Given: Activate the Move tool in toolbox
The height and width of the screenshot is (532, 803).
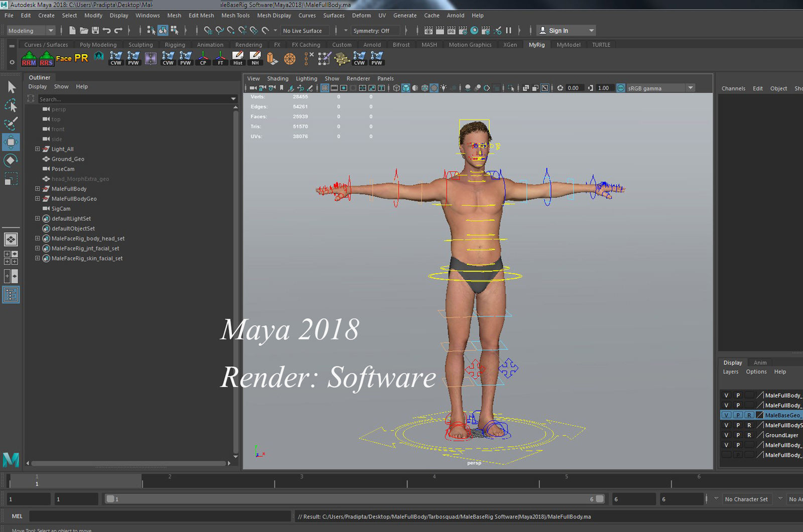Looking at the screenshot, I should tap(11, 142).
